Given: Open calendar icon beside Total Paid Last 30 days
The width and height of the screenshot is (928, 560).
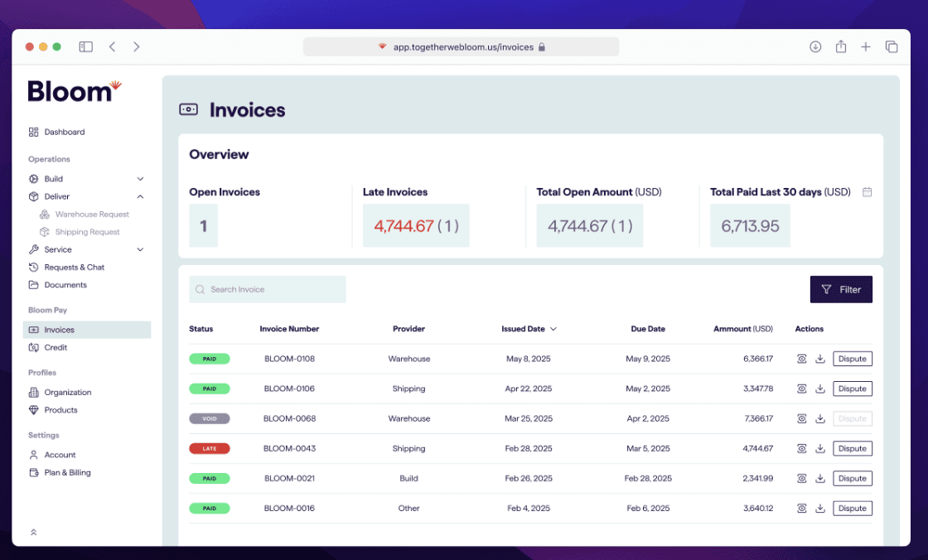Looking at the screenshot, I should pyautogui.click(x=867, y=192).
